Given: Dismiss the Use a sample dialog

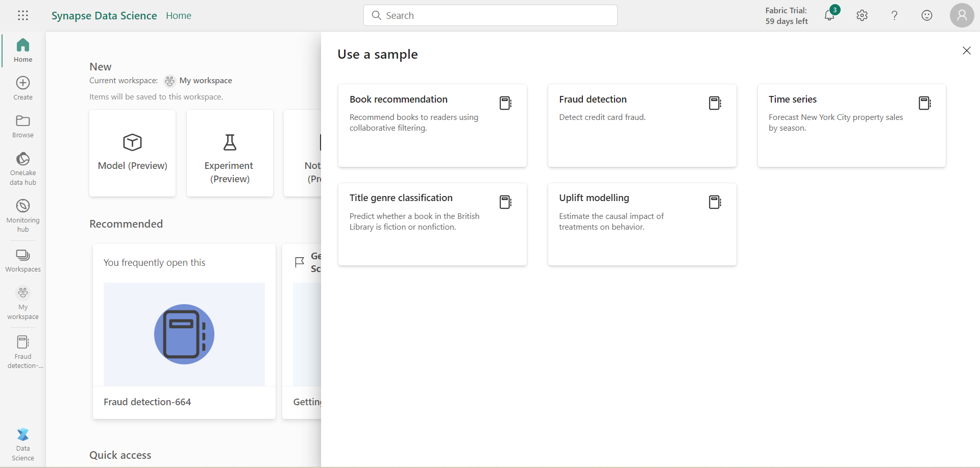Looking at the screenshot, I should 967,51.
